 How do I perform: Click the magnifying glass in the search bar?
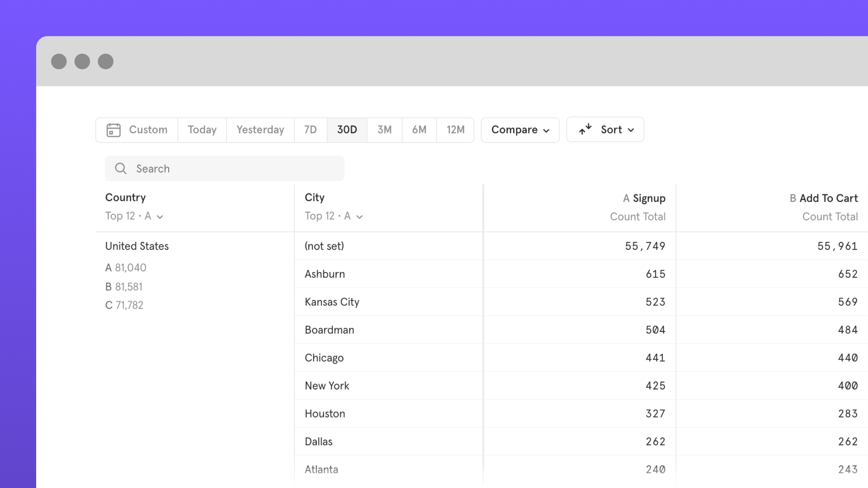[x=121, y=168]
